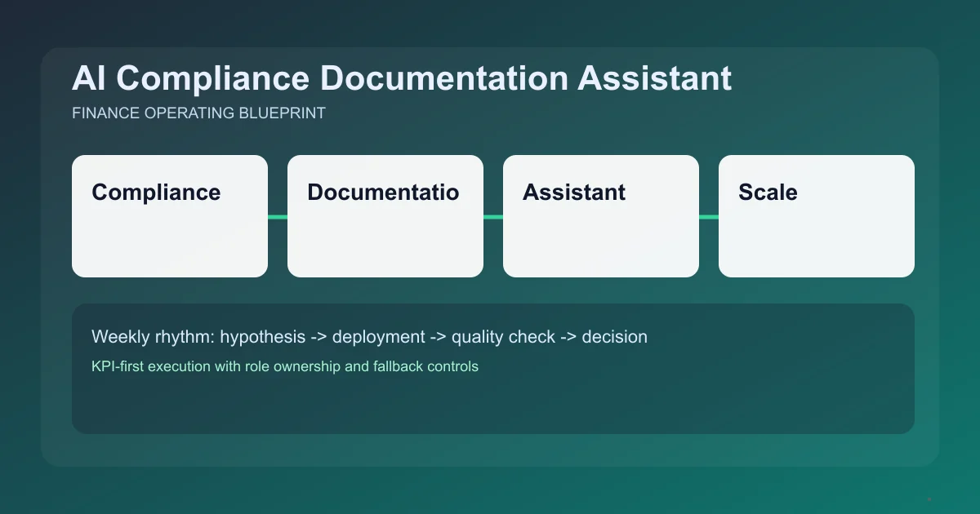
Task: Click the connector between Documentatio and Assistant
Action: point(493,216)
